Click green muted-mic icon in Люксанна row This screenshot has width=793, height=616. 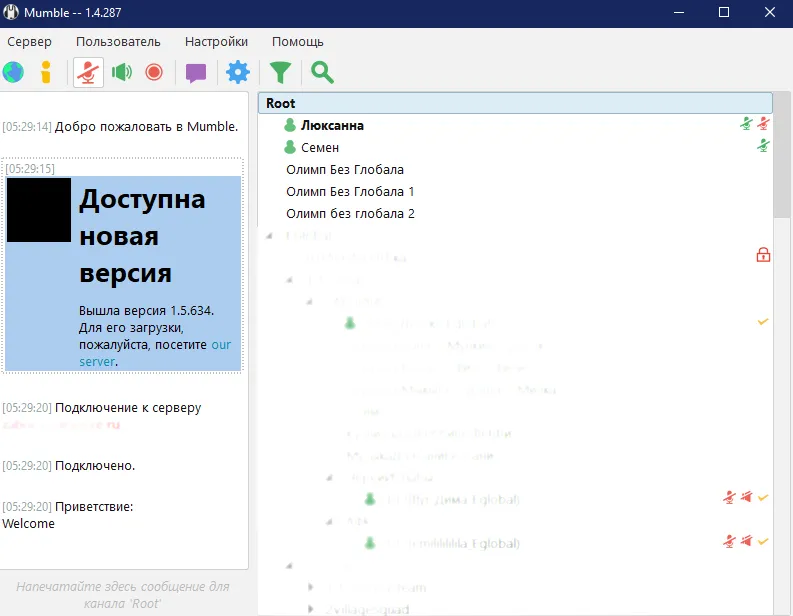(x=746, y=123)
